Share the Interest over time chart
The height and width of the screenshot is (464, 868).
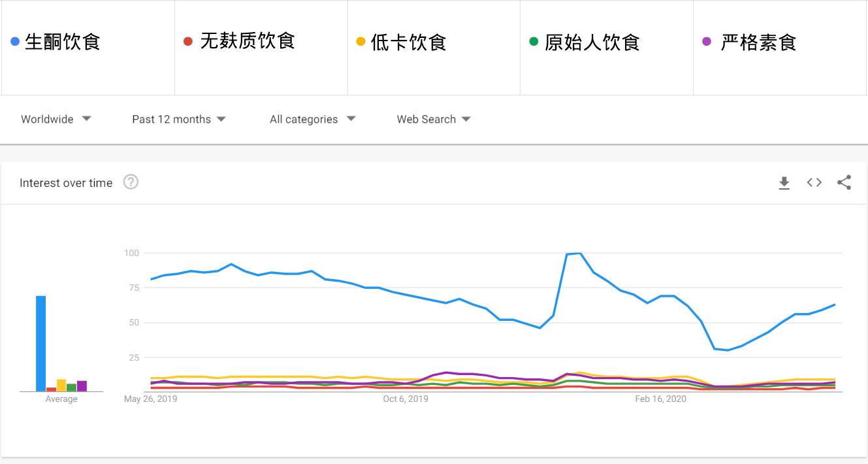pos(844,183)
